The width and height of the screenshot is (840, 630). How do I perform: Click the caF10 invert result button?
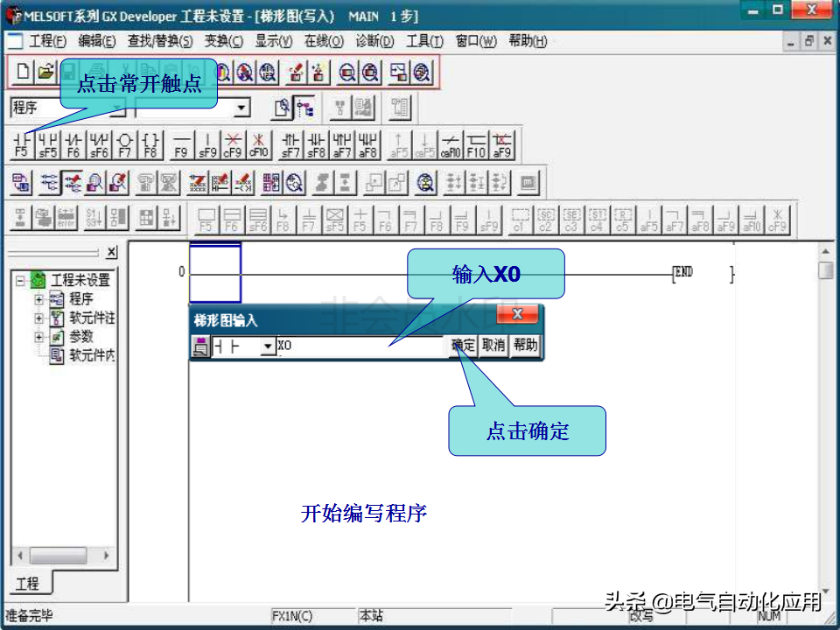(451, 145)
